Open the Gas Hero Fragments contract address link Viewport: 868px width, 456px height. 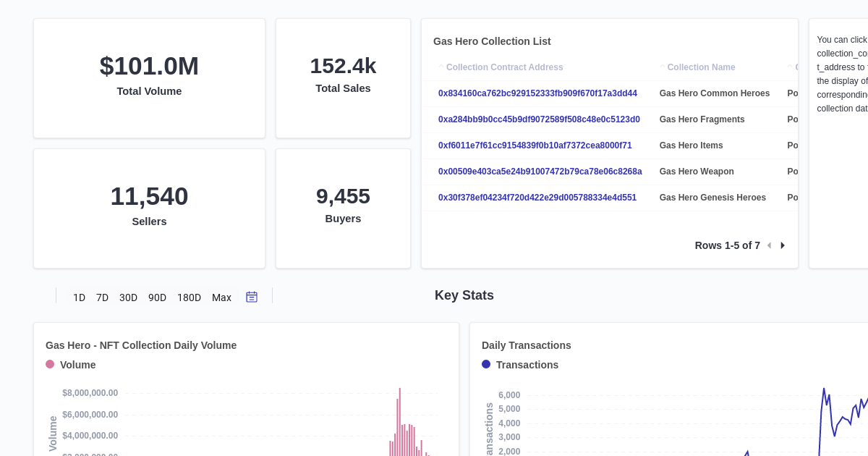point(539,119)
